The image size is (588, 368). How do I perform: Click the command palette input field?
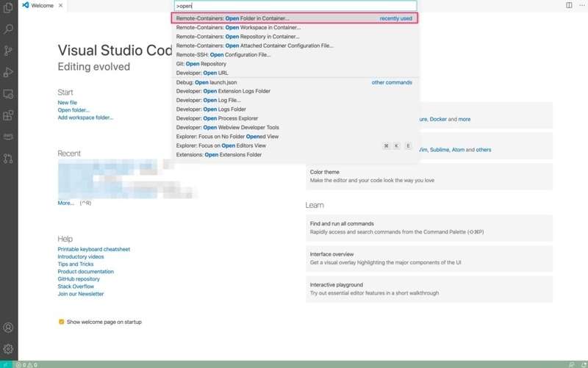click(x=295, y=6)
